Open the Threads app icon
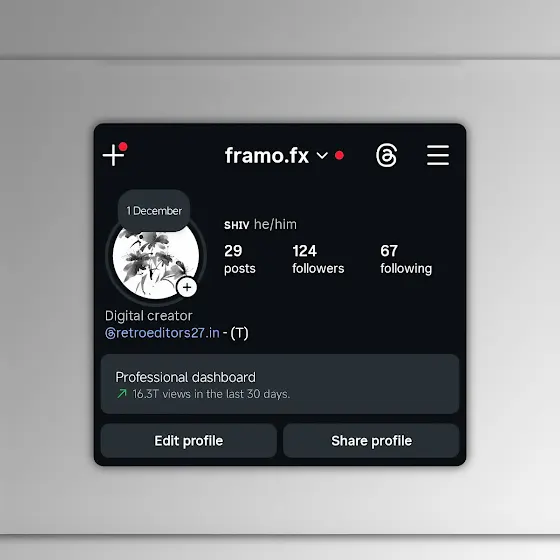The image size is (560, 560). [x=386, y=155]
